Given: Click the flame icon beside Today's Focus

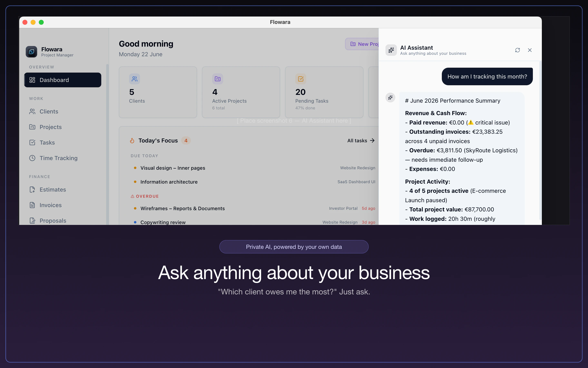Looking at the screenshot, I should tap(132, 141).
